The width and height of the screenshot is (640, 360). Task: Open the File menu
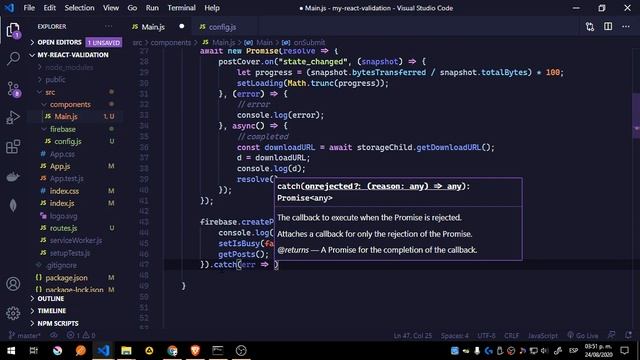pyautogui.click(x=29, y=8)
